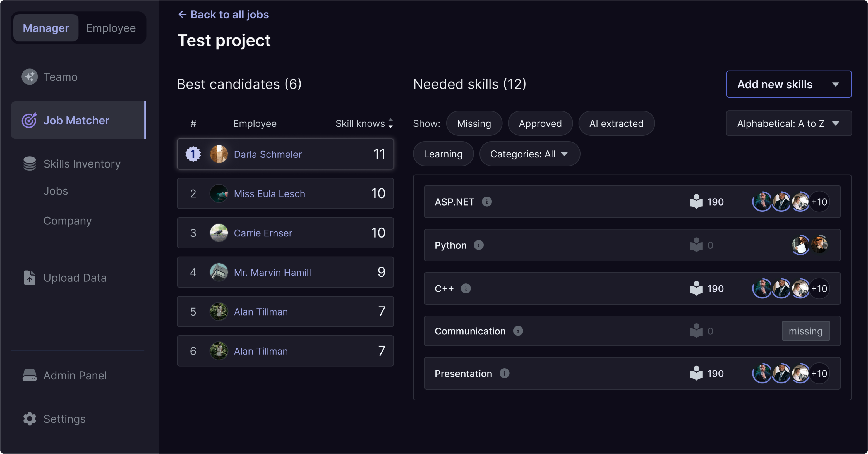Open Teamo in the sidebar
This screenshot has width=868, height=454.
78,77
